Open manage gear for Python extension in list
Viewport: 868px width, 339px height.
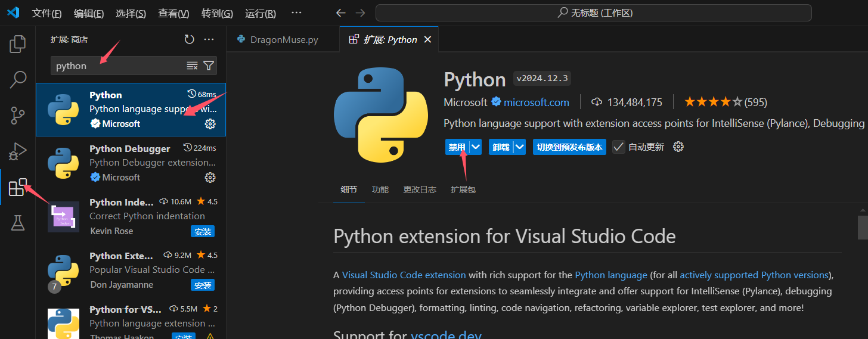[210, 124]
